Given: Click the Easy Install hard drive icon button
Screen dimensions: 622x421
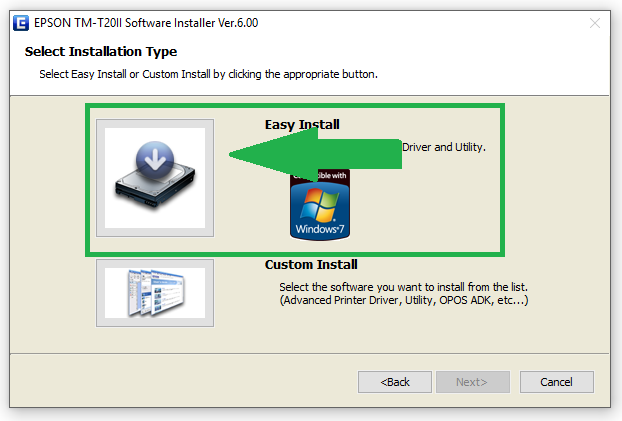Looking at the screenshot, I should coord(155,178).
